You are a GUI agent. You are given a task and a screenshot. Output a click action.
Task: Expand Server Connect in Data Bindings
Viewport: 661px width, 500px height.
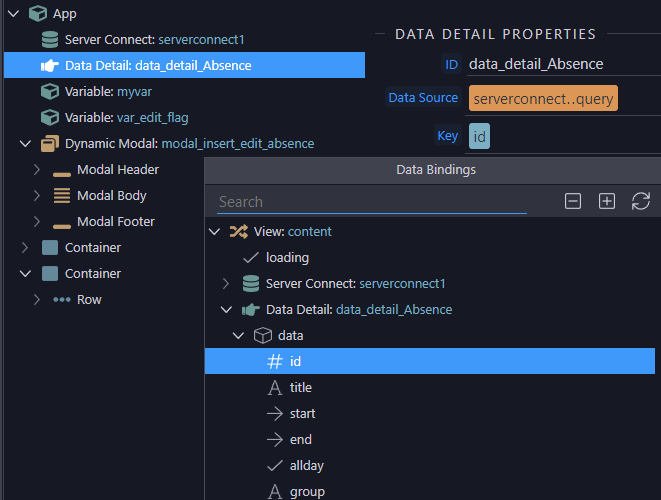pos(226,284)
